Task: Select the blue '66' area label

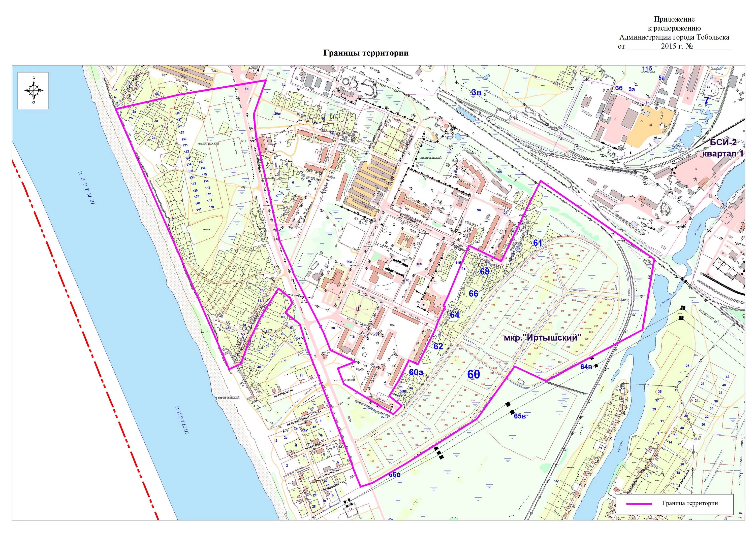Action: (473, 294)
